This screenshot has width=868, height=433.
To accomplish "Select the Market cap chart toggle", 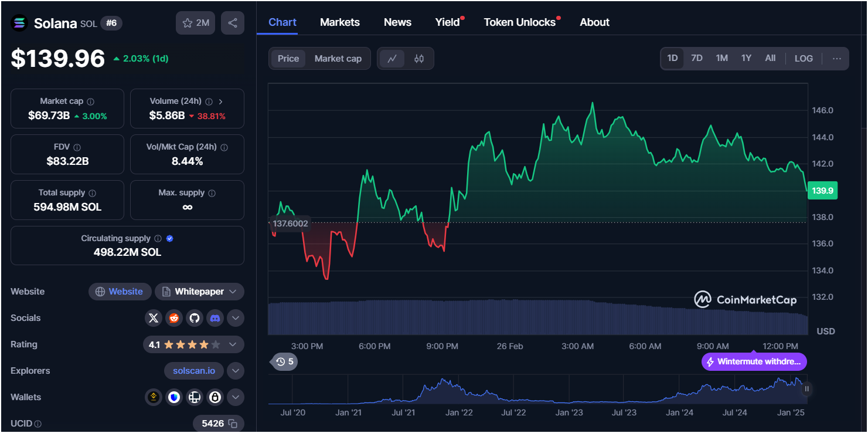I will (338, 59).
